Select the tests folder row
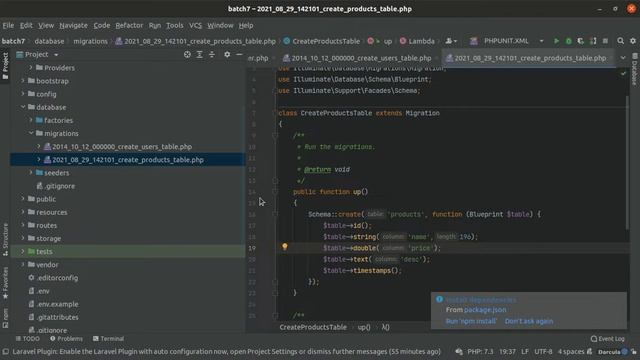 [127, 251]
